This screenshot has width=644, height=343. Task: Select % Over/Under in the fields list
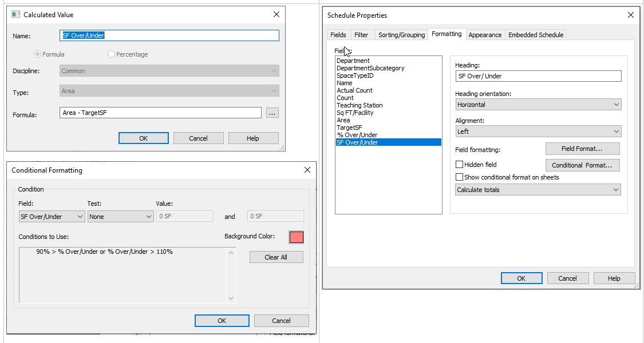(x=357, y=135)
